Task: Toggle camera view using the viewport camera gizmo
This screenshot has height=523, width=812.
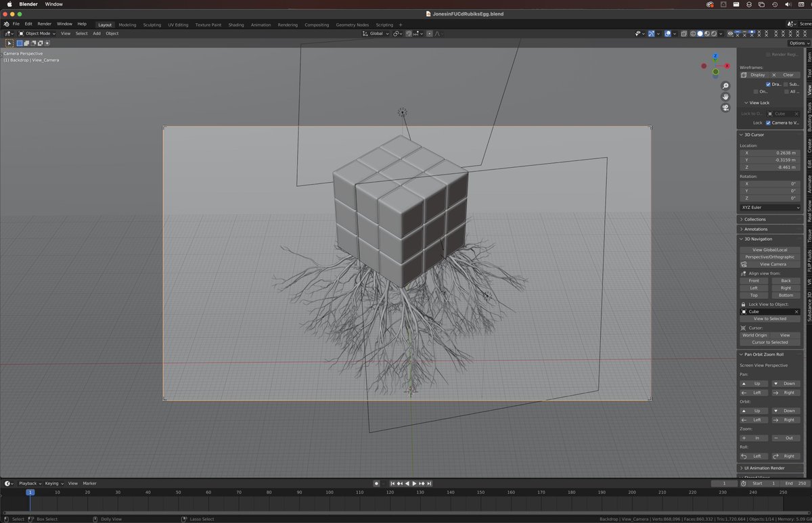Action: pyautogui.click(x=725, y=108)
